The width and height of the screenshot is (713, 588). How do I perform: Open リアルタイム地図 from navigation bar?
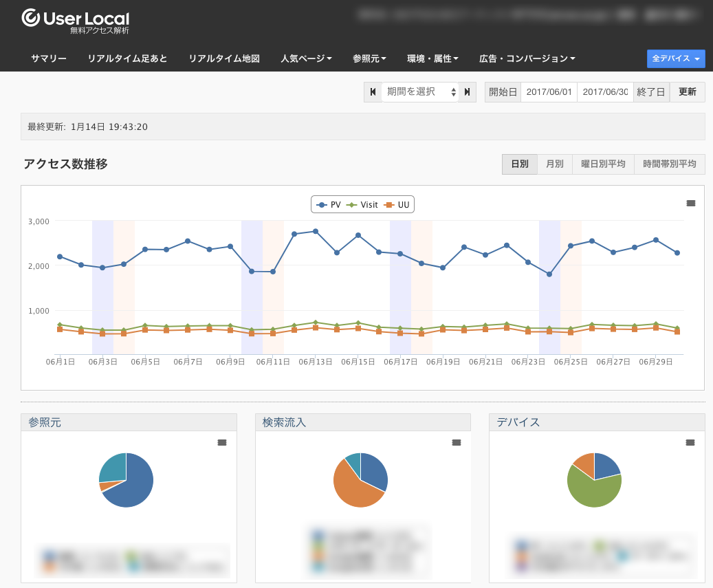click(224, 59)
